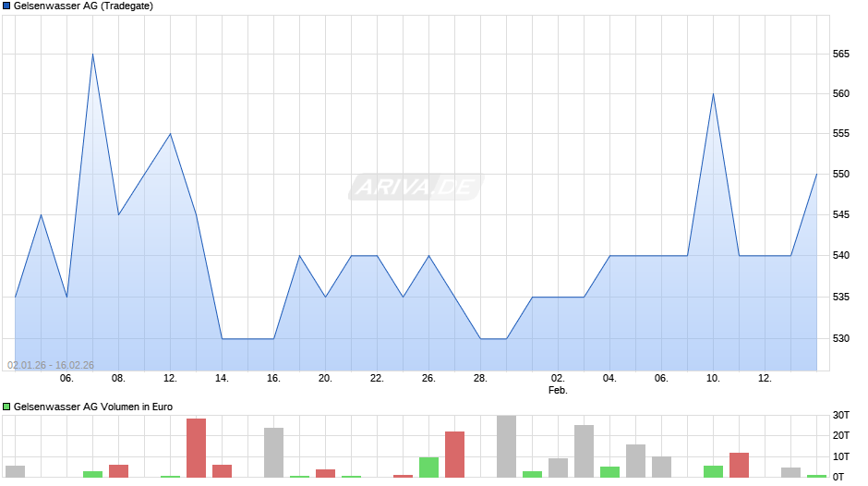Image resolution: width=868 pixels, height=486 pixels.
Task: Click the 30T volume axis label
Action: click(x=841, y=415)
